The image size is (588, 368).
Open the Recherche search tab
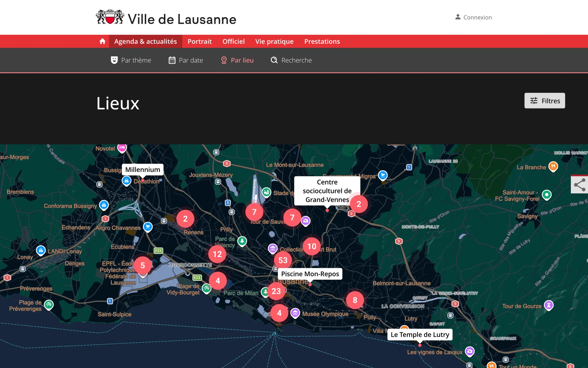tap(291, 60)
